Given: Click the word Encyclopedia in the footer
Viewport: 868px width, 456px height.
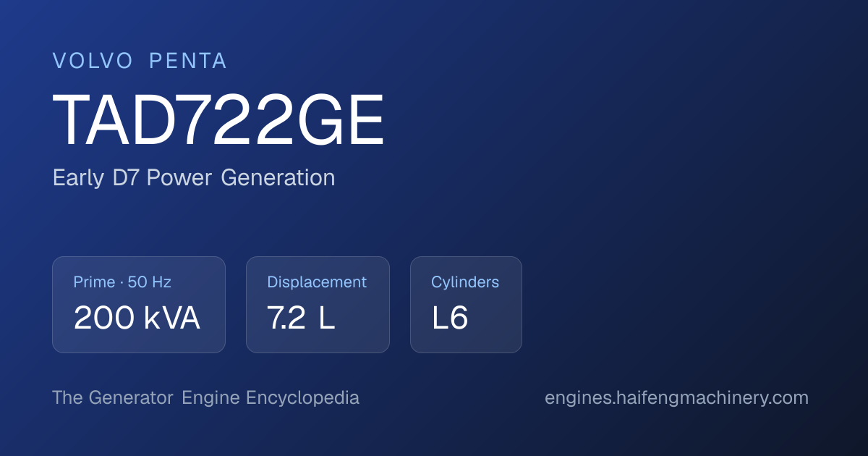Looking at the screenshot, I should click(x=302, y=398).
